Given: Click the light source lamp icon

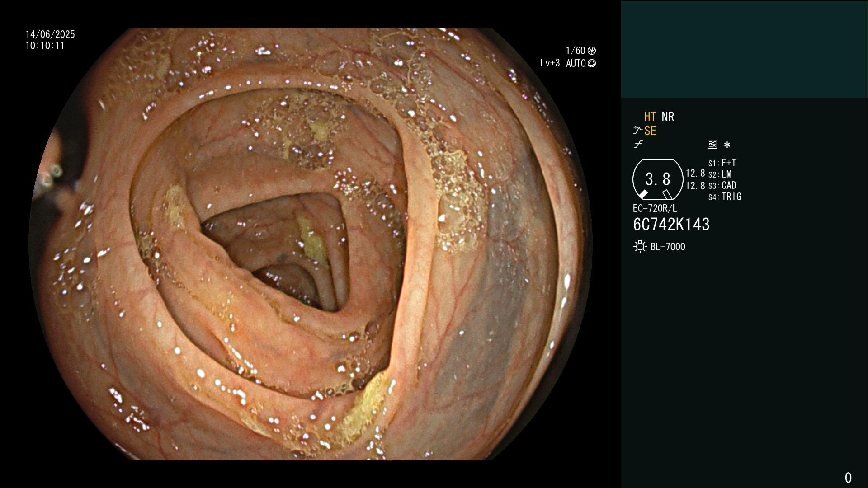Looking at the screenshot, I should point(640,247).
